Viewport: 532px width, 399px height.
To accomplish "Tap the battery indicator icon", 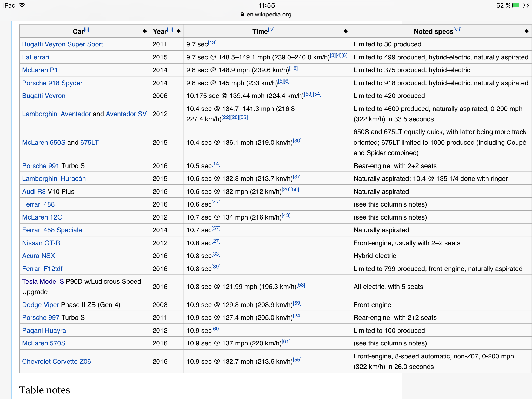I will [518, 5].
